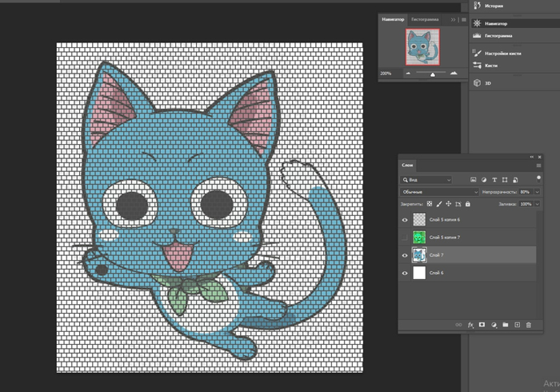Toggle visibility of Слой 6
Viewport: 560px width, 392px height.
pos(405,273)
